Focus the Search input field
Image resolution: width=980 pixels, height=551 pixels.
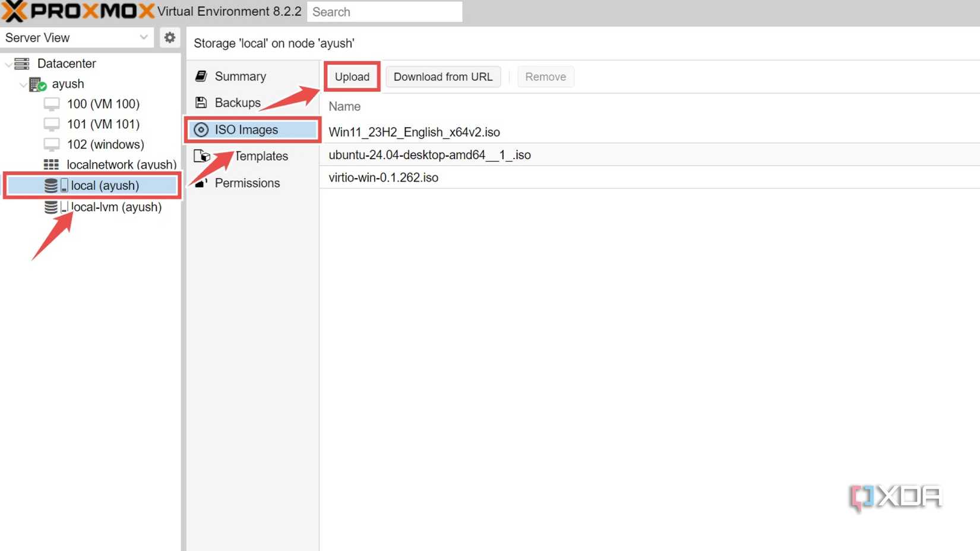point(384,12)
